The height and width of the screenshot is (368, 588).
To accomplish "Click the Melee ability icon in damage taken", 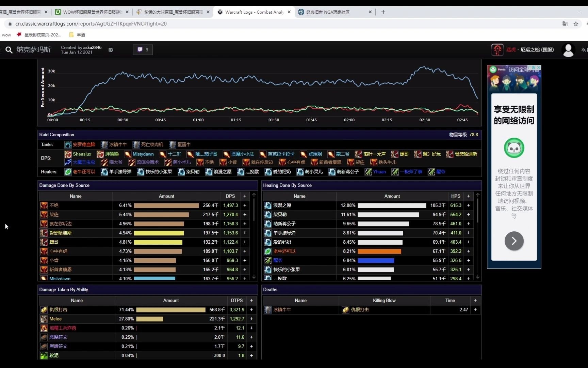I will [x=44, y=319].
